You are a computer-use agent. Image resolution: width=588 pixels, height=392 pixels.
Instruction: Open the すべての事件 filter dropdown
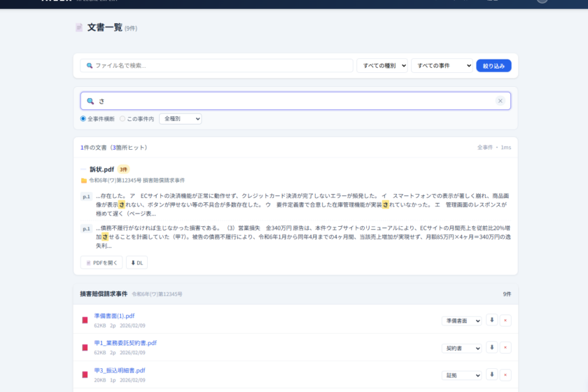click(x=442, y=66)
